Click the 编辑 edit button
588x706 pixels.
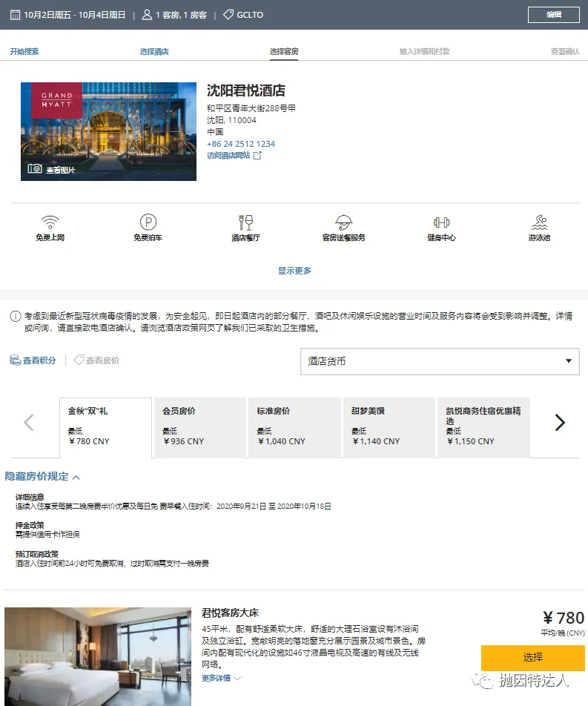tap(554, 14)
